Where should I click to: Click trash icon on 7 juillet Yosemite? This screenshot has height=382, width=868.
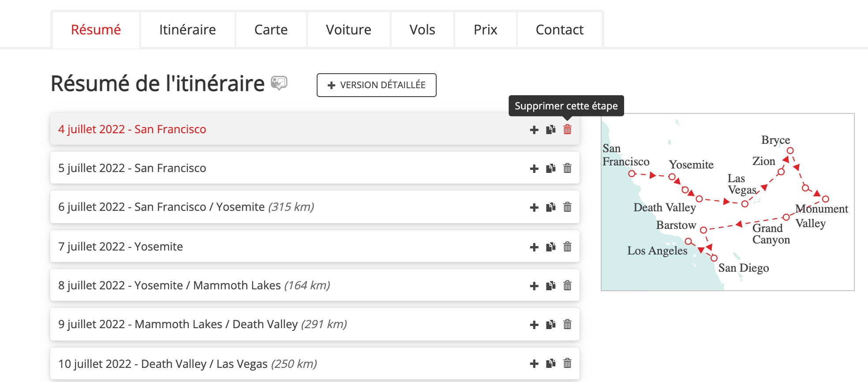pos(567,247)
